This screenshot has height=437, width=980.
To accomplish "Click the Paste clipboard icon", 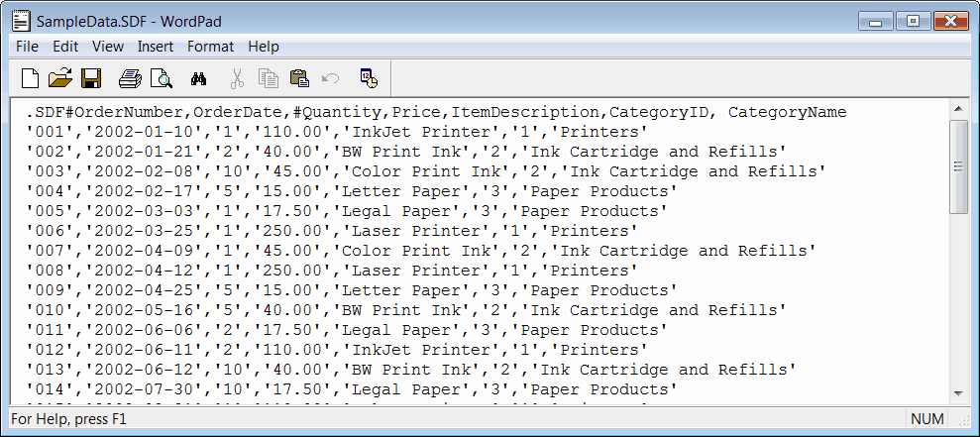I will [299, 78].
